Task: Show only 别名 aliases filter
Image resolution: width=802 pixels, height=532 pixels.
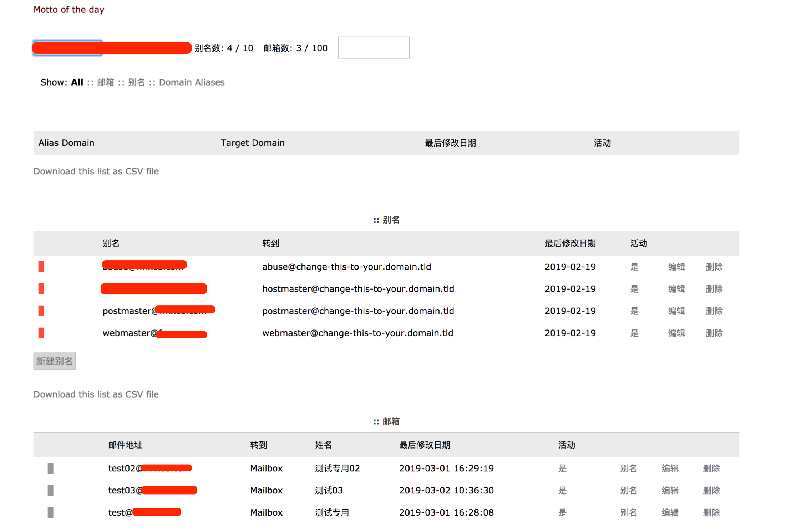Action: click(x=136, y=82)
